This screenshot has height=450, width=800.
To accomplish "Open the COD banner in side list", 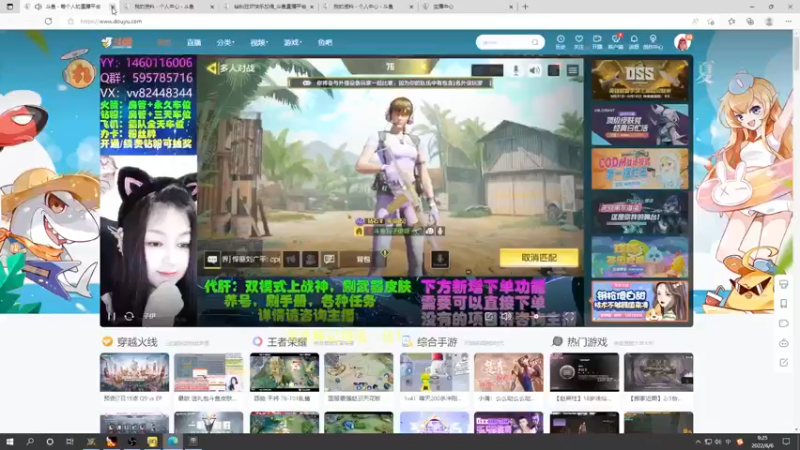I will pos(640,168).
